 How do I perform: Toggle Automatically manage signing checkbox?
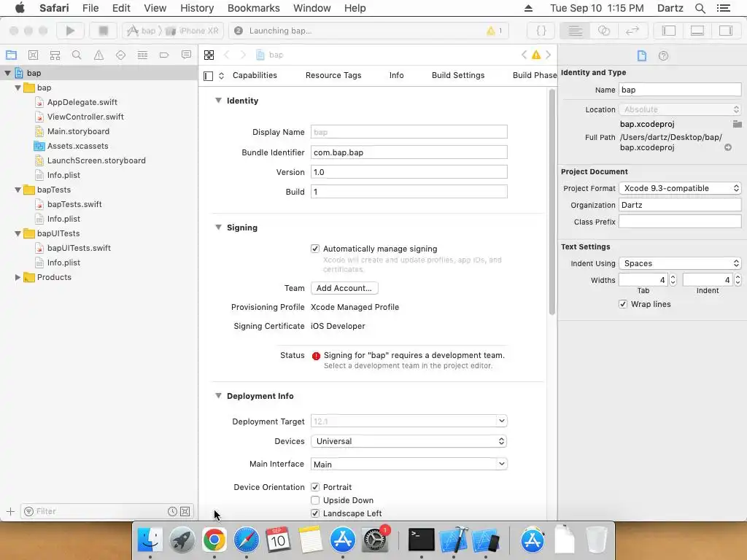pyautogui.click(x=315, y=249)
